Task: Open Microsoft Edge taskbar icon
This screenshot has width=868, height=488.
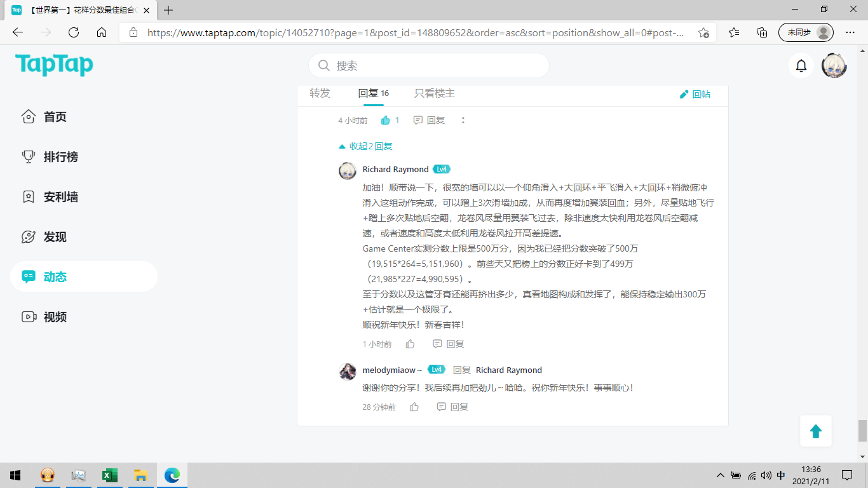Action: (x=172, y=475)
